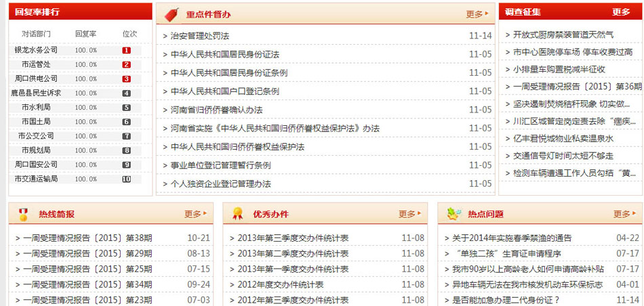Show 更多 in the 优秀办件 panel
Screen dimensions: 644x306
pyautogui.click(x=409, y=214)
